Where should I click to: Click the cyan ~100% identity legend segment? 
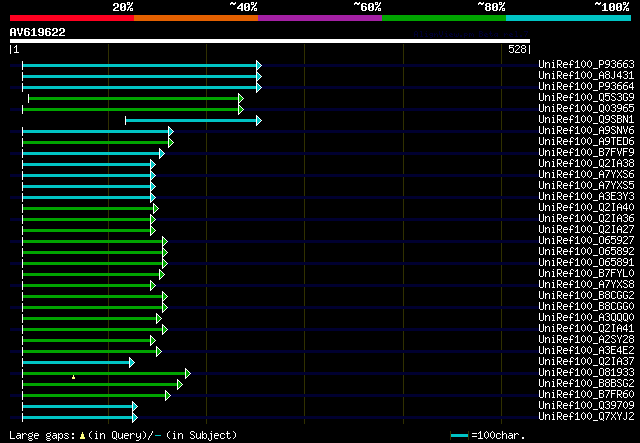(x=569, y=18)
